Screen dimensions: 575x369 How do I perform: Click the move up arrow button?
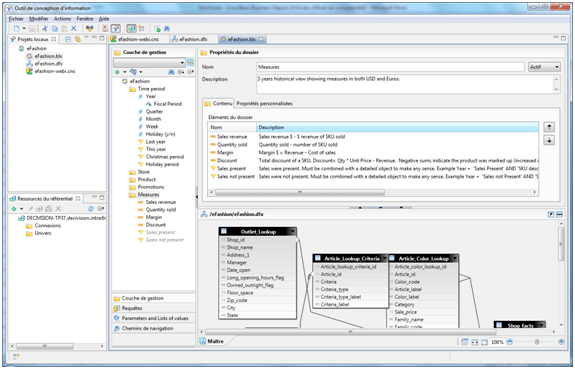(x=549, y=127)
